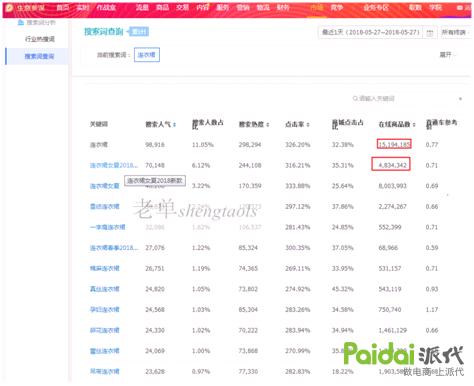
Task: Sort by 搜索热度 column arrow
Action: [268, 125]
